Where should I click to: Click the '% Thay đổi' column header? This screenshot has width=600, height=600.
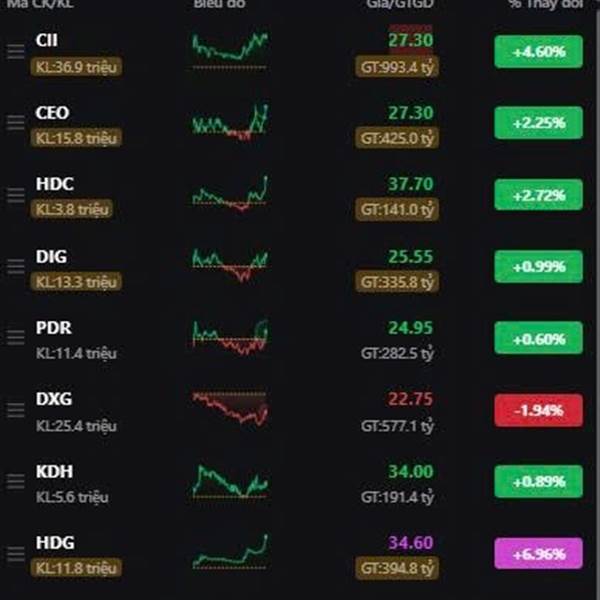point(542,5)
